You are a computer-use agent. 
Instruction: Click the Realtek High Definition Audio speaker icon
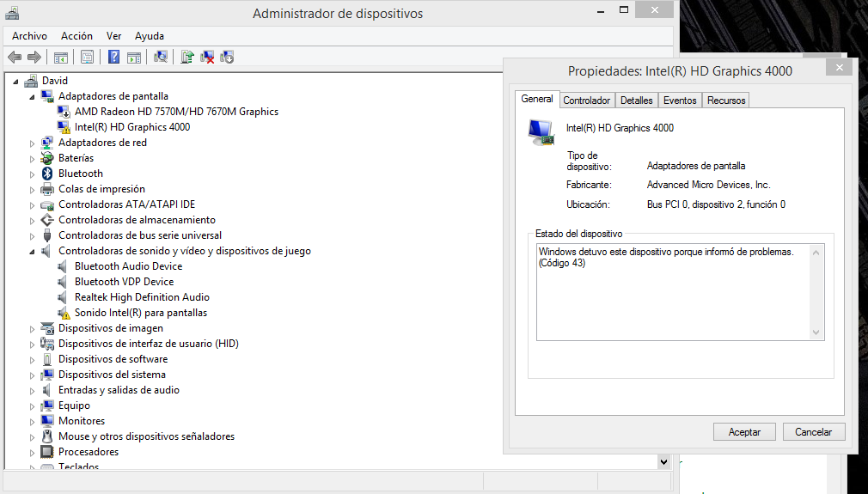(x=63, y=297)
